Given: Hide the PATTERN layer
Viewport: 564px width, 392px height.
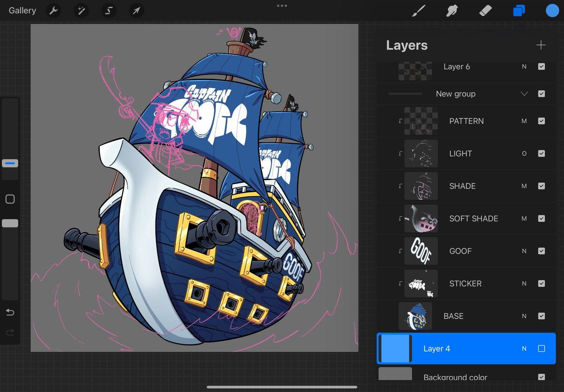Looking at the screenshot, I should tap(541, 121).
